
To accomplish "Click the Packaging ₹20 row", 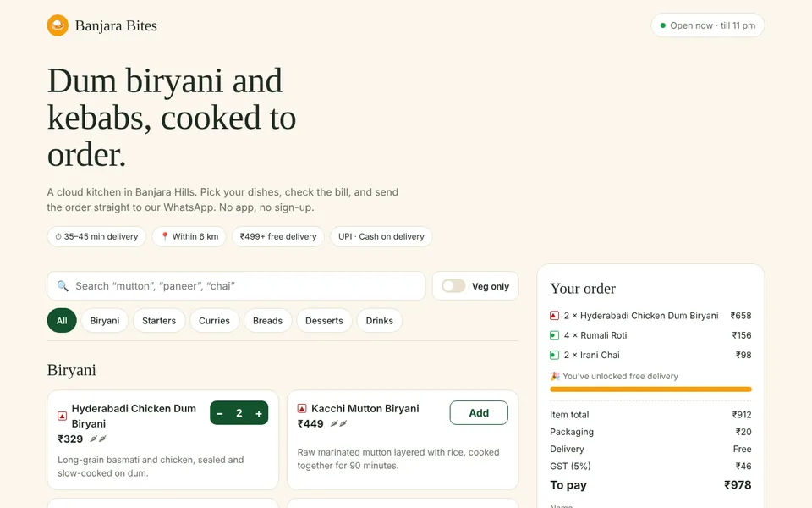I will pyautogui.click(x=650, y=432).
